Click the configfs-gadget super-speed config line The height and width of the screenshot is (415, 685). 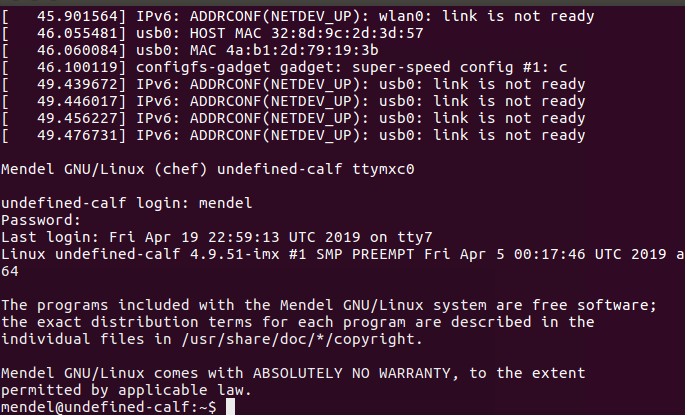click(284, 67)
